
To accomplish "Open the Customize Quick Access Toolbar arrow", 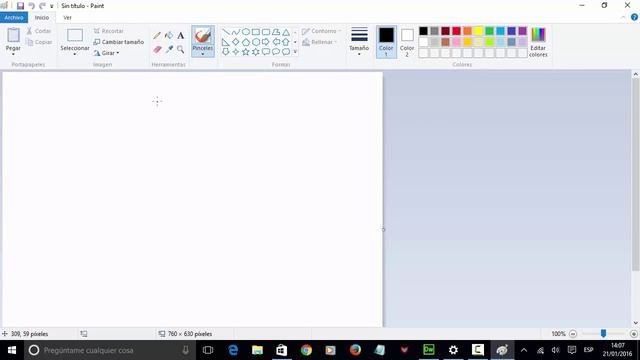I will click(x=51, y=6).
